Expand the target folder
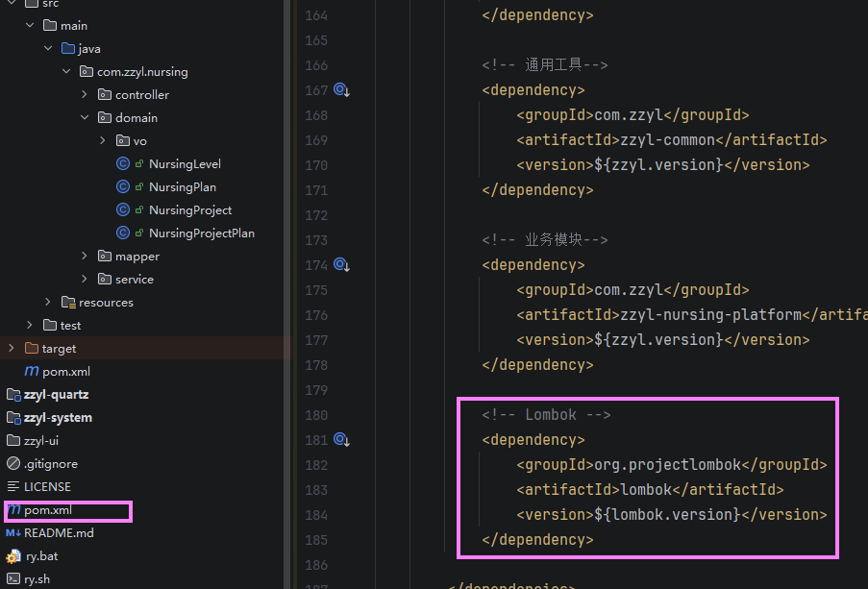This screenshot has height=589, width=868. 12,348
